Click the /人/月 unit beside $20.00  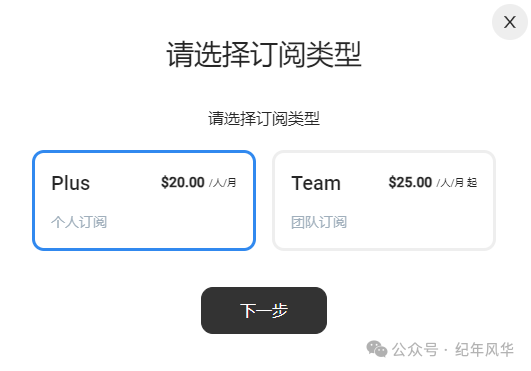coord(222,183)
